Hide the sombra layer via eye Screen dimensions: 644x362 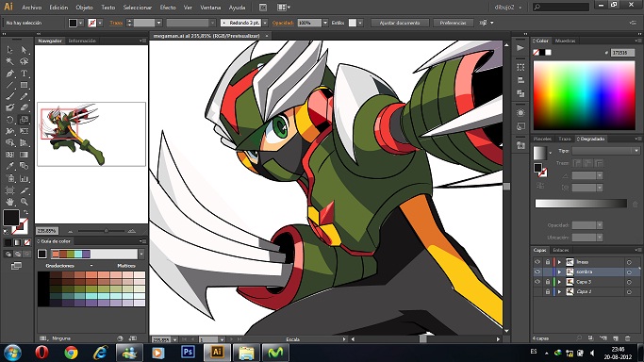click(x=537, y=271)
